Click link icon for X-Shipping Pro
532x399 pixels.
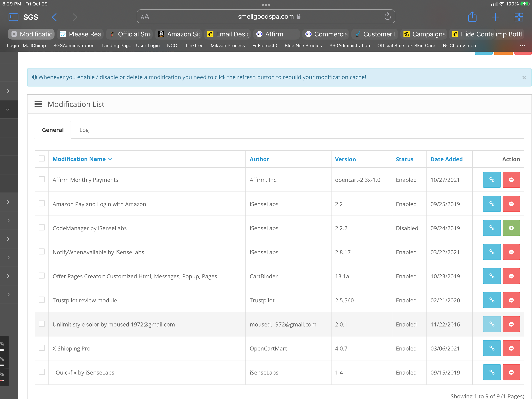(x=492, y=348)
